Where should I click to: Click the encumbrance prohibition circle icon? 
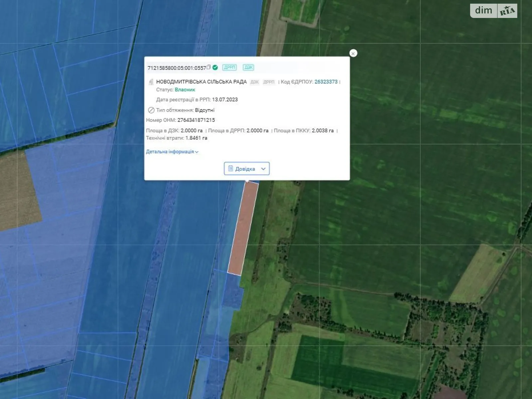151,110
